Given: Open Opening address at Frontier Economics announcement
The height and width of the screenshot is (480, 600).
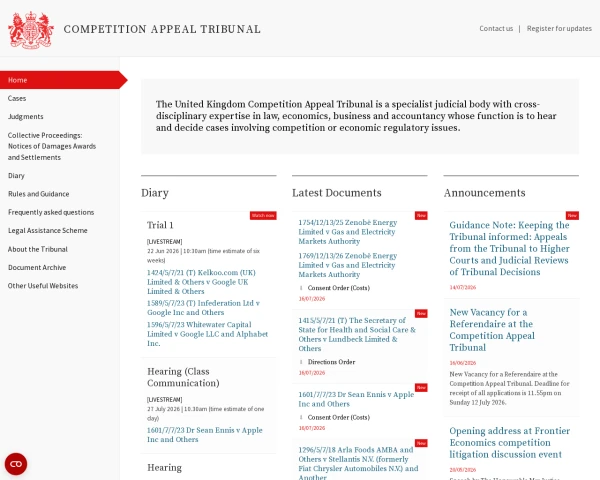Looking at the screenshot, I should pyautogui.click(x=510, y=442).
